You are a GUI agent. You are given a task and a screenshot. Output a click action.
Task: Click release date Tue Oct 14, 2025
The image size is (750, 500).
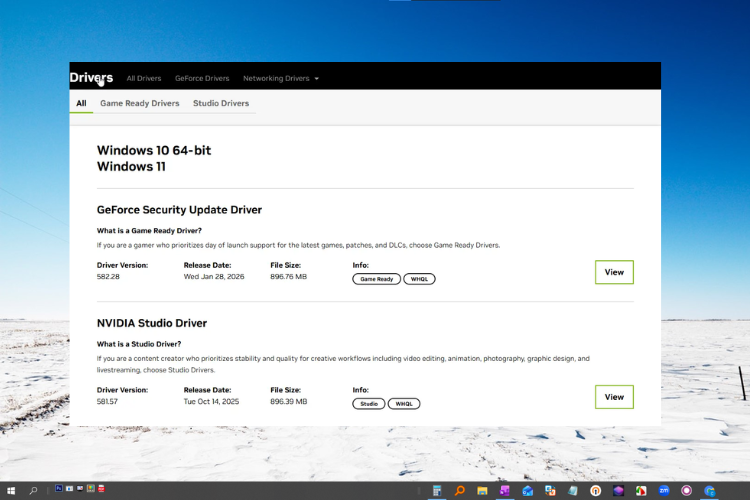tap(211, 401)
